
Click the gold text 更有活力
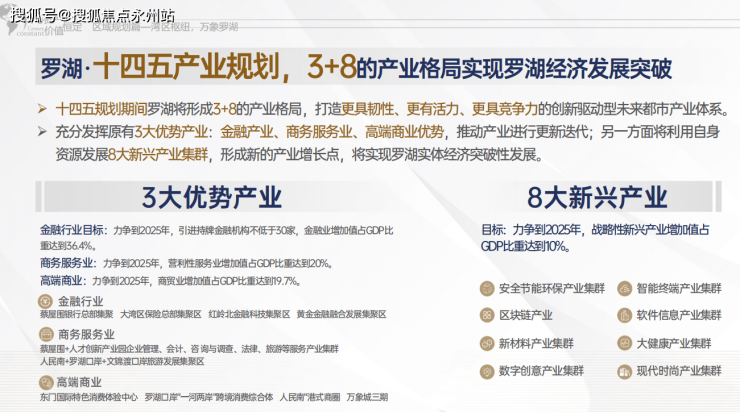click(433, 109)
